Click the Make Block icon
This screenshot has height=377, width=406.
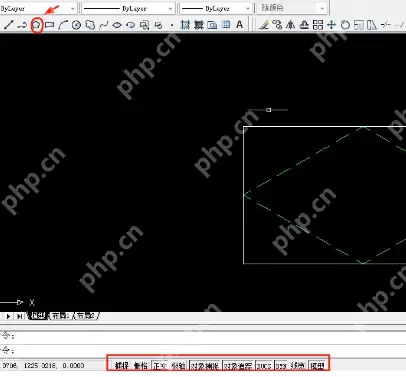(158, 25)
